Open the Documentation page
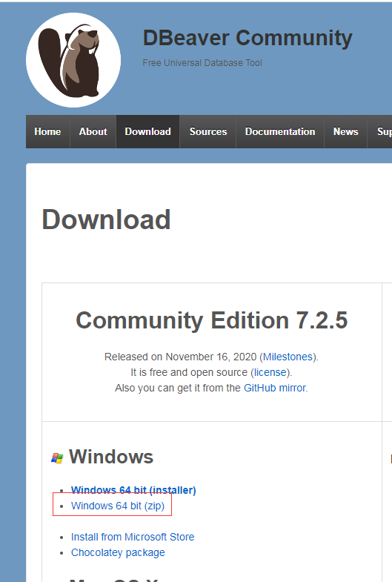The width and height of the screenshot is (392, 582). (280, 131)
